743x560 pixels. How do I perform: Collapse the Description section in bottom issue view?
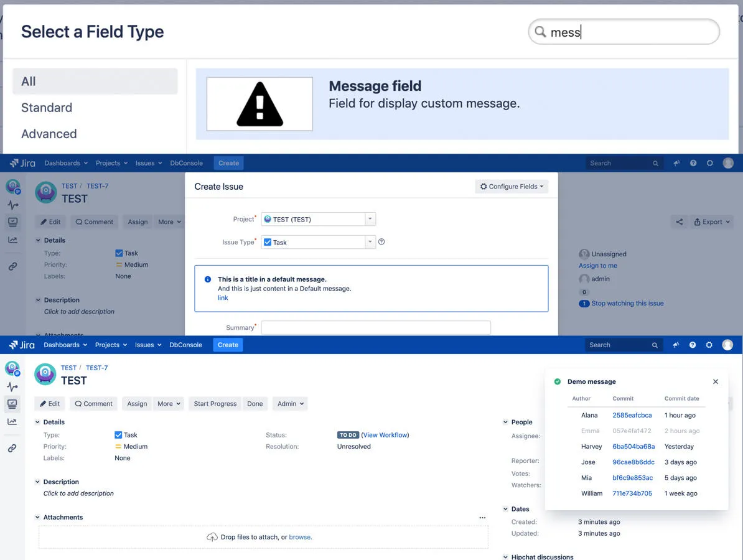37,482
